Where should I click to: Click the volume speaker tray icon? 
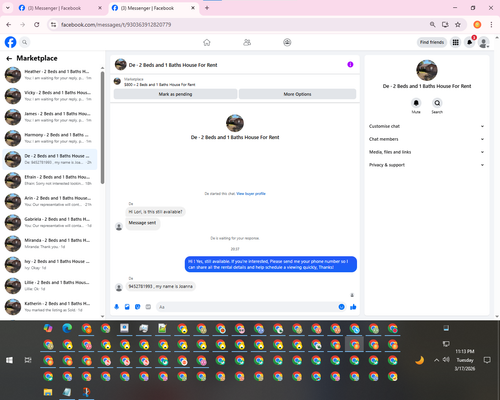point(446,360)
